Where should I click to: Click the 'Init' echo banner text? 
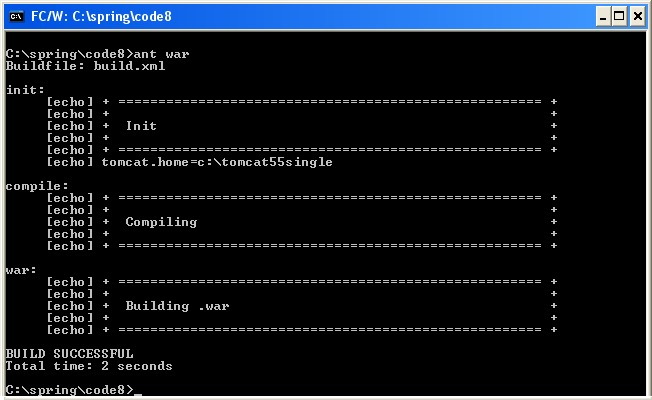[141, 126]
